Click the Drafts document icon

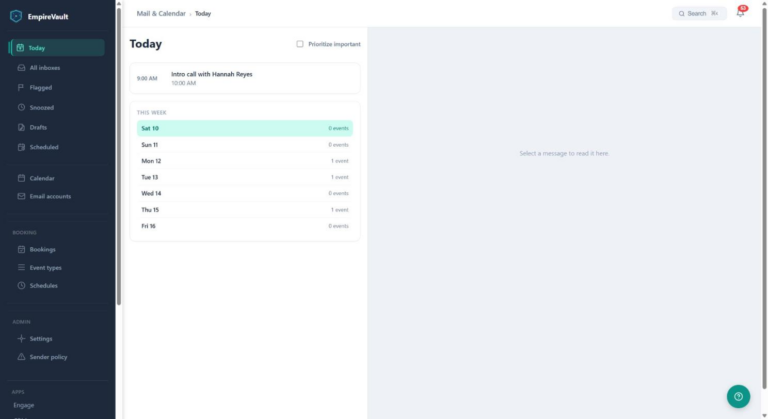[21, 127]
